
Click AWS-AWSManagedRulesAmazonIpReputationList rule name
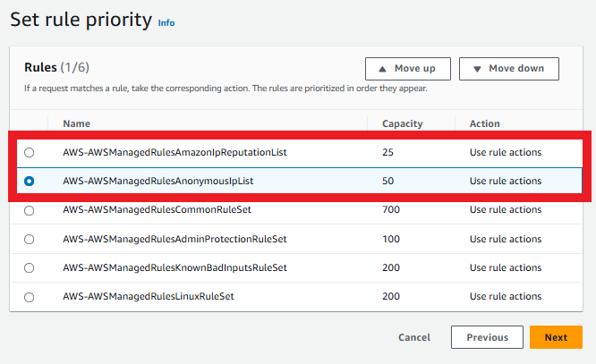(175, 152)
